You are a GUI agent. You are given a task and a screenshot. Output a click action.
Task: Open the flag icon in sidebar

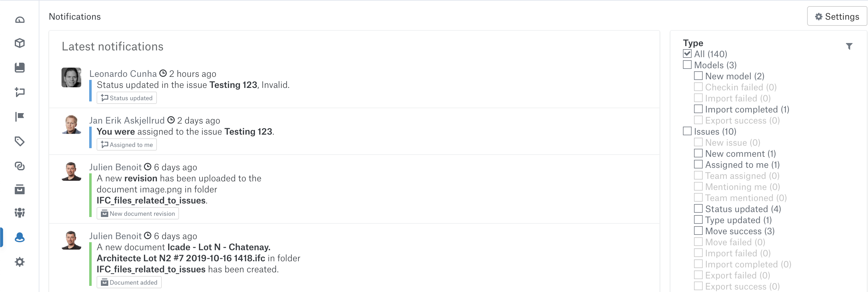(x=20, y=117)
